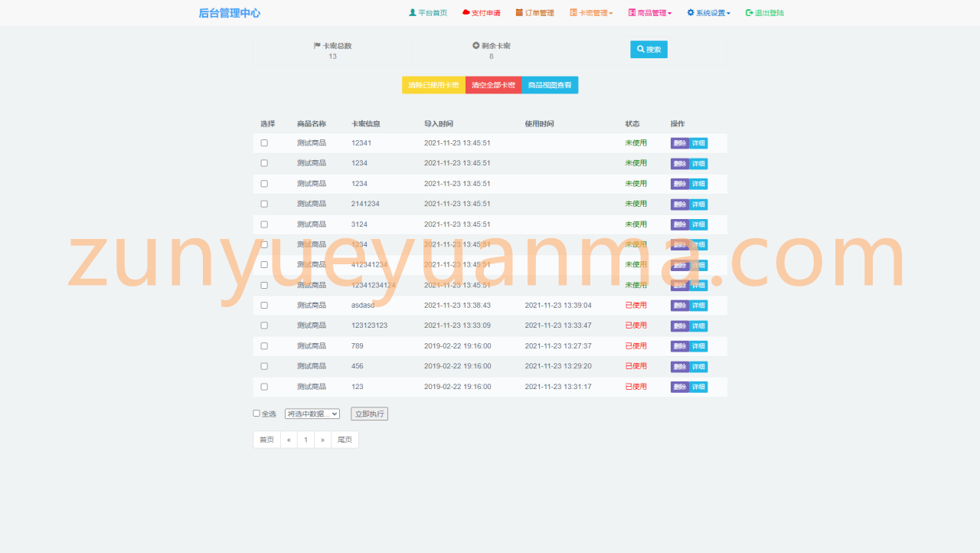The width and height of the screenshot is (980, 553).
Task: Expand the 商品管理 dropdown menu
Action: [650, 13]
